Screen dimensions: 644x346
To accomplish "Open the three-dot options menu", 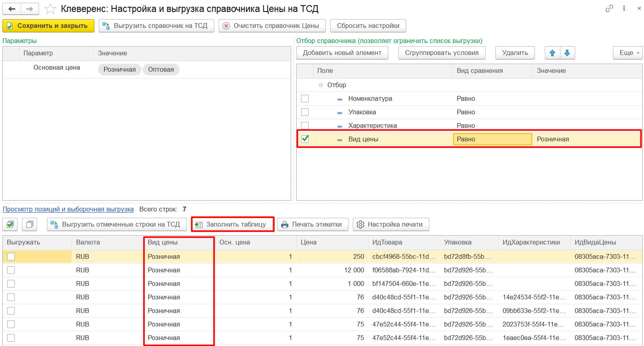I will coord(624,8).
